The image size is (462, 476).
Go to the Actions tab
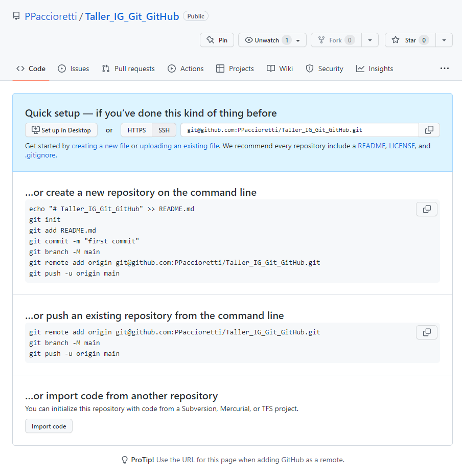click(186, 69)
